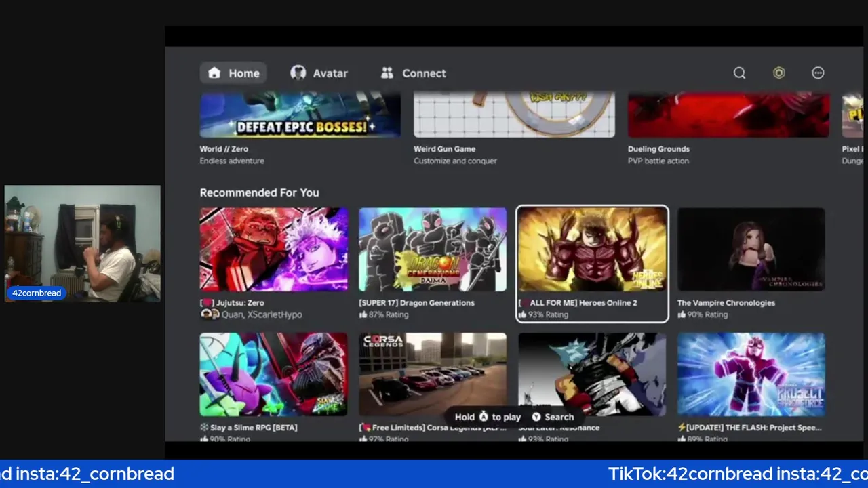
Task: Open Dueling Grounds banner
Action: point(728,115)
